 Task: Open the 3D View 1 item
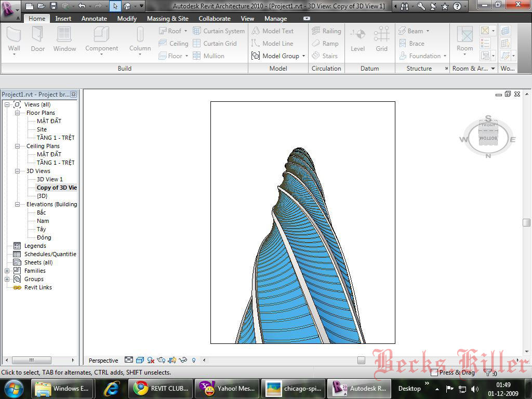tap(49, 179)
